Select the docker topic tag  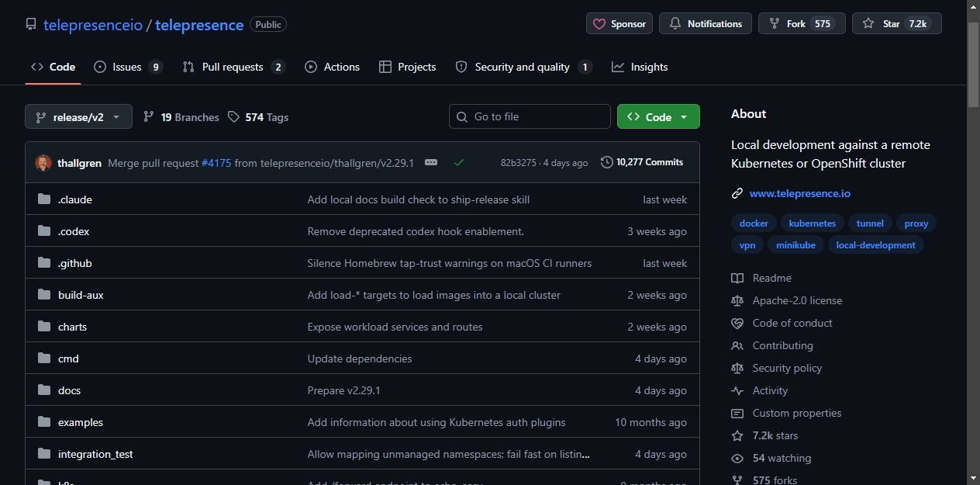click(x=754, y=223)
